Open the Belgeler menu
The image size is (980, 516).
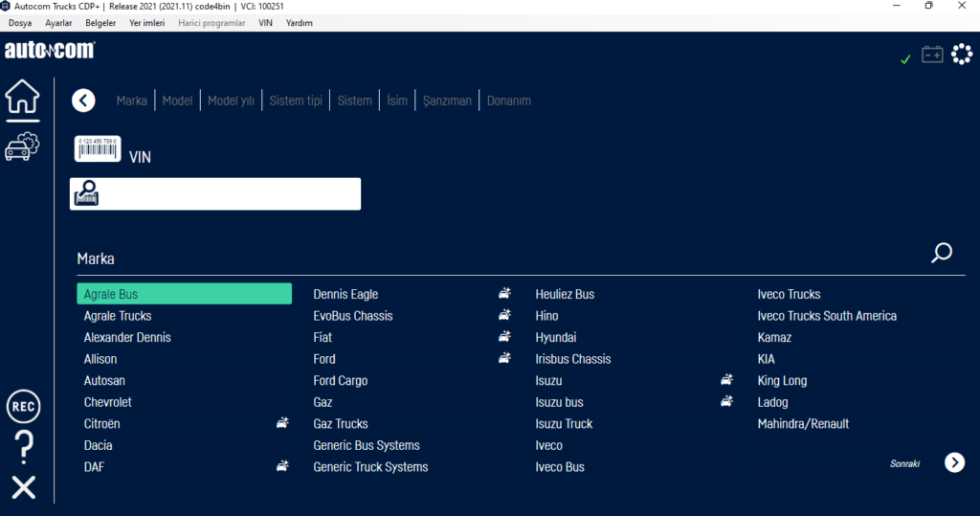[100, 23]
